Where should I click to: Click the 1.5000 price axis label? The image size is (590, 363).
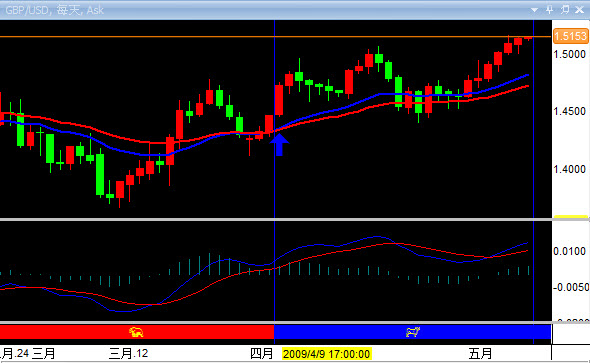570,55
